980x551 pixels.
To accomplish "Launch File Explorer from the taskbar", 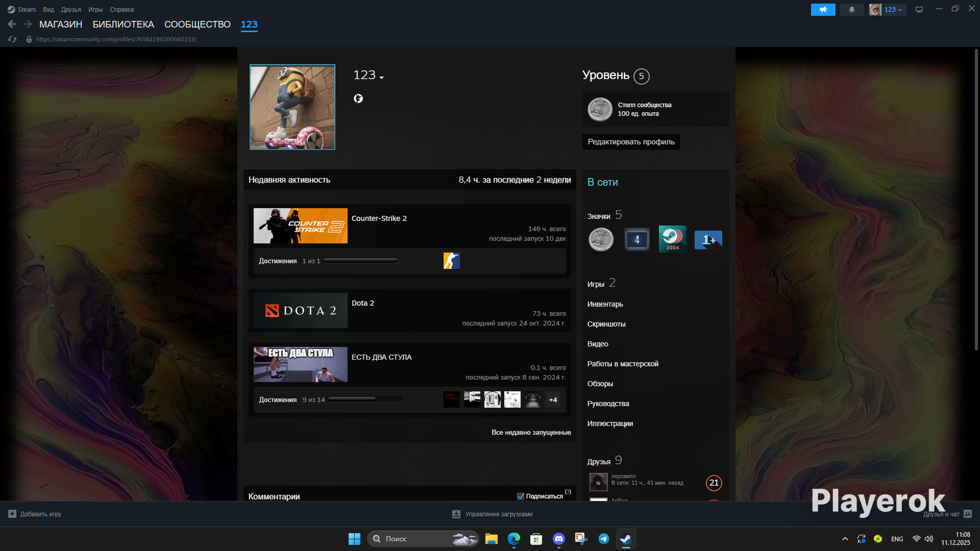I will (492, 539).
